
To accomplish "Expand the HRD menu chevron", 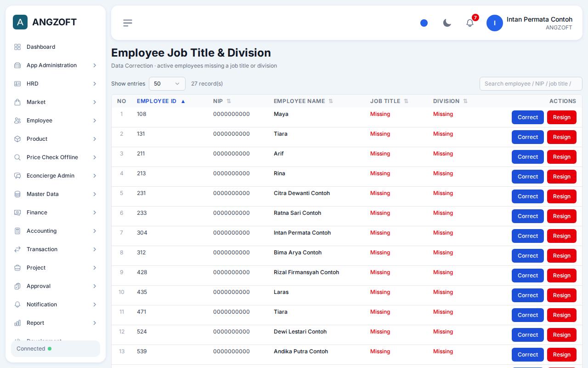I will [x=95, y=84].
